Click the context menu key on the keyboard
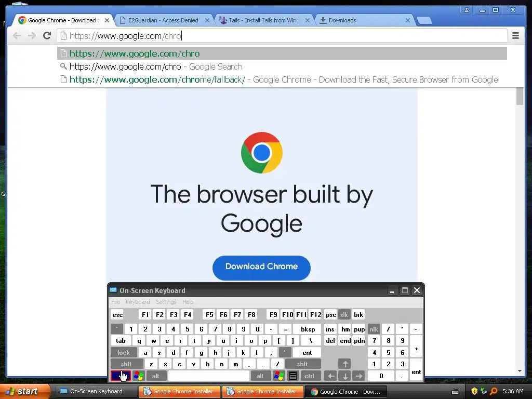This screenshot has height=399, width=532. point(293,376)
